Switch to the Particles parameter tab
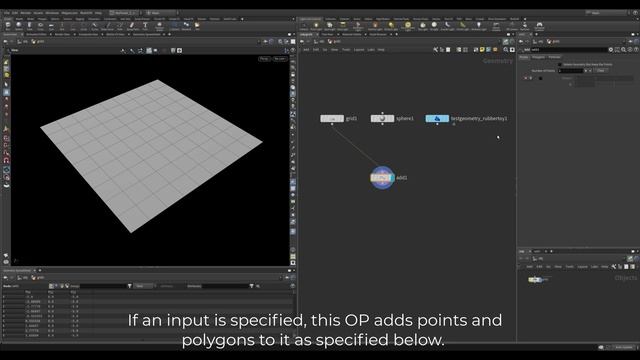Screen dimensions: 640x360 pos(554,57)
